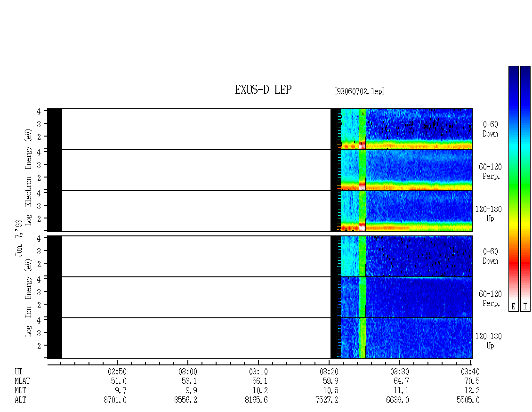Click the electron 0-60 Down spectrogram data

[x=406, y=129]
